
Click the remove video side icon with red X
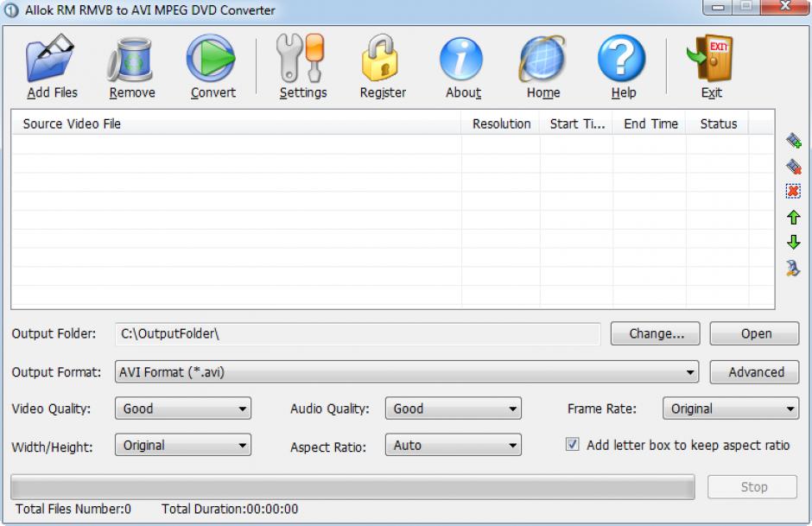coord(793,166)
